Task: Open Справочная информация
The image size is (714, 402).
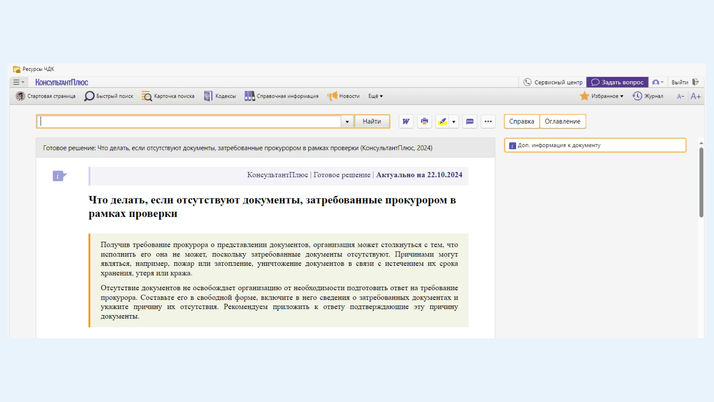Action: point(281,96)
